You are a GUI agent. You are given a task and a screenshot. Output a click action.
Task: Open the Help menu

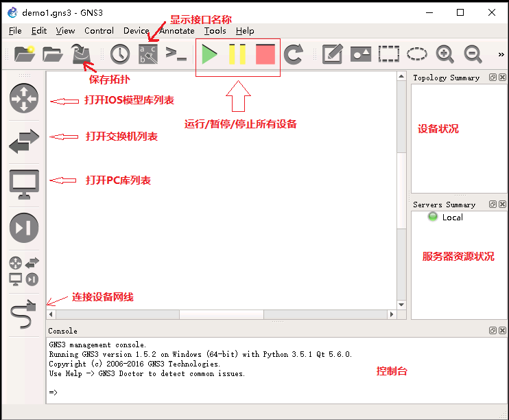[245, 31]
